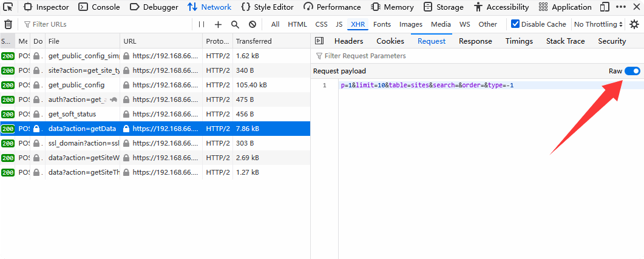The width and height of the screenshot is (644, 259).
Task: Select the get_soft_status request row
Action: (x=72, y=114)
